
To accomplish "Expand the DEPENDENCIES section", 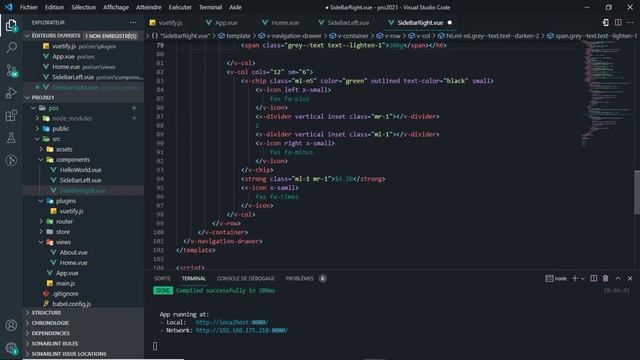I will 84,333.
